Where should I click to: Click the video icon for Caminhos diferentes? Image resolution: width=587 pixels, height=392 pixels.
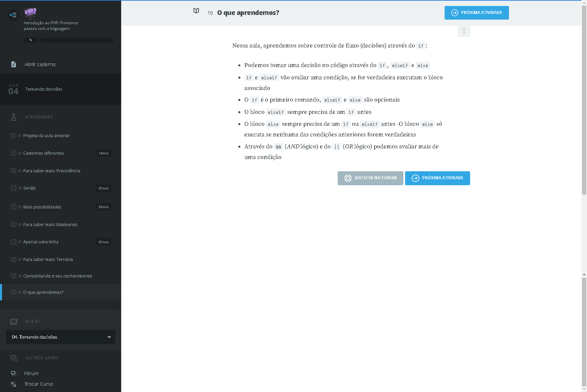coord(14,153)
